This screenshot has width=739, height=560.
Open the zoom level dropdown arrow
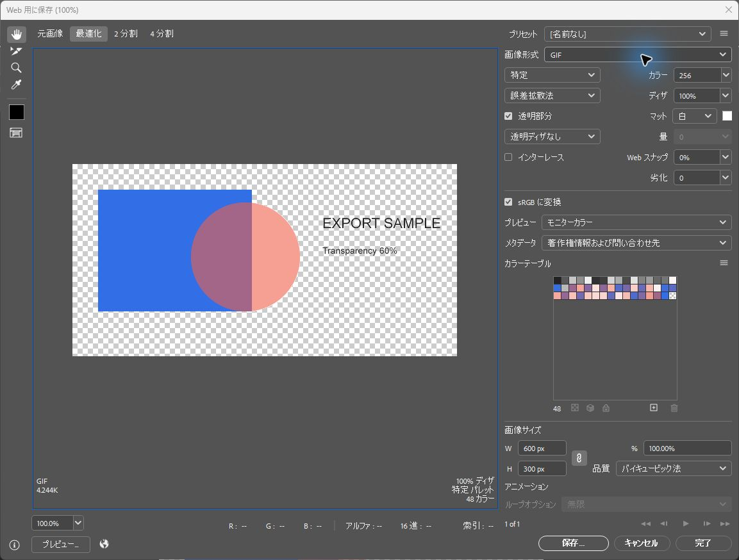[x=78, y=523]
